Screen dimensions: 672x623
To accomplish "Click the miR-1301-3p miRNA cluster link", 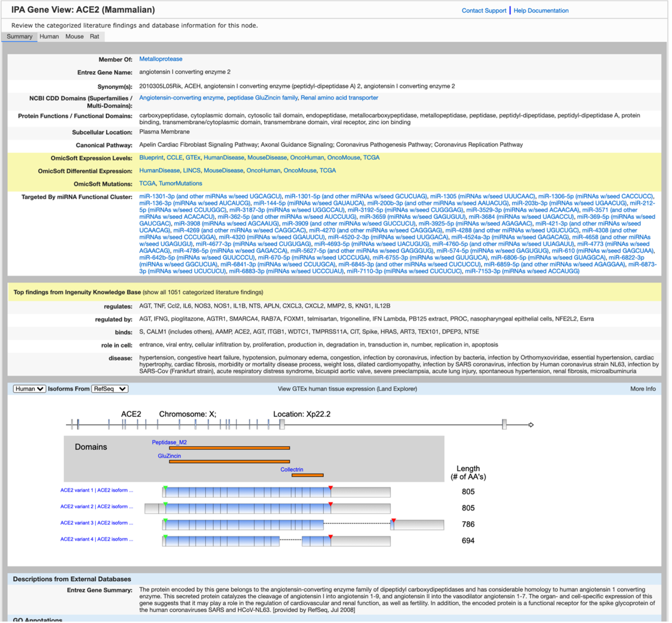I will 210,197.
